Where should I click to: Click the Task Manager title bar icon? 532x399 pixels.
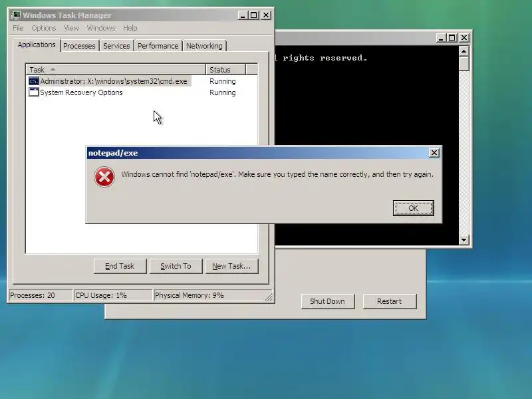[15, 15]
